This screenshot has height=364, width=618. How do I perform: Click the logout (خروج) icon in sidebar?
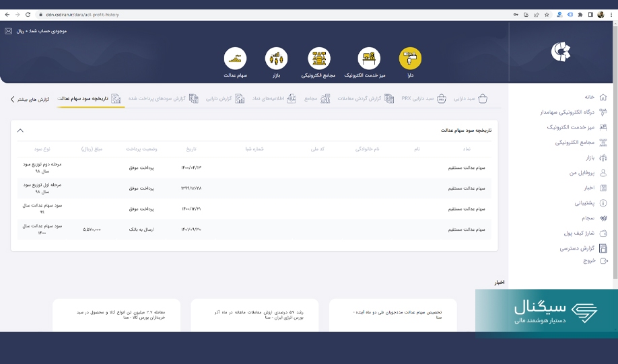(603, 260)
